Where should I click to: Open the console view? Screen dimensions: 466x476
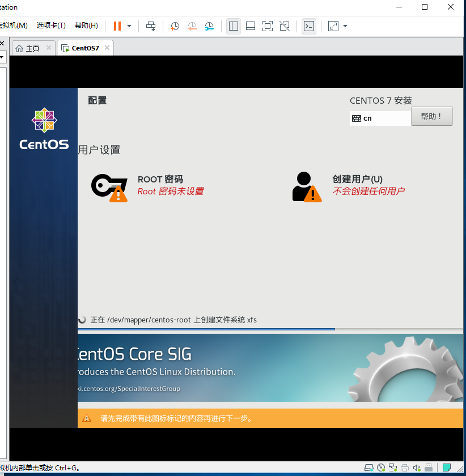coord(309,26)
